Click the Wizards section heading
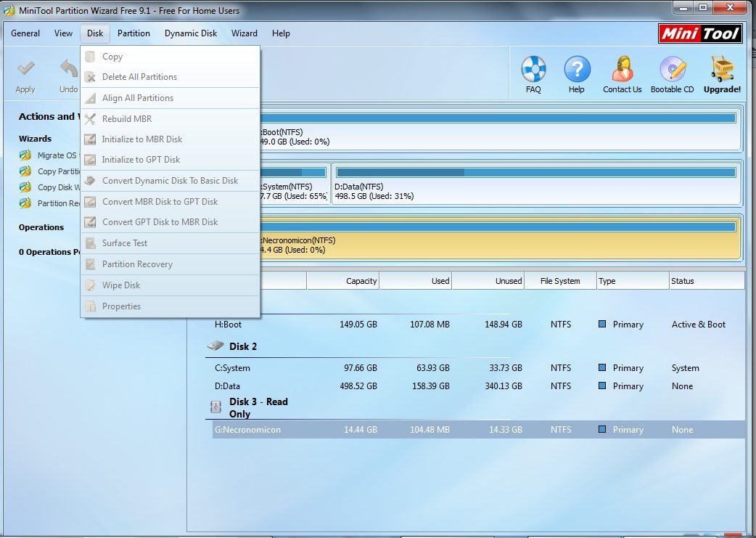Viewport: 756px width, 538px height. click(36, 139)
